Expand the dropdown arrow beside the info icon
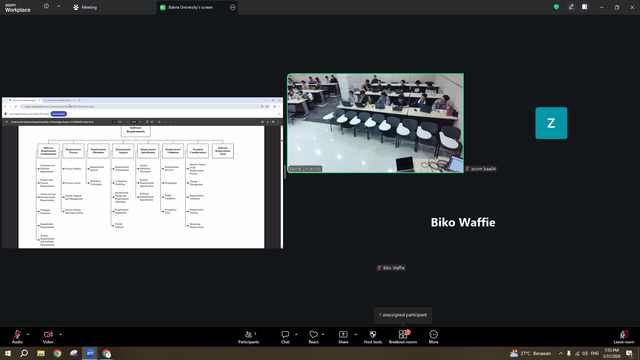 tap(58, 7)
